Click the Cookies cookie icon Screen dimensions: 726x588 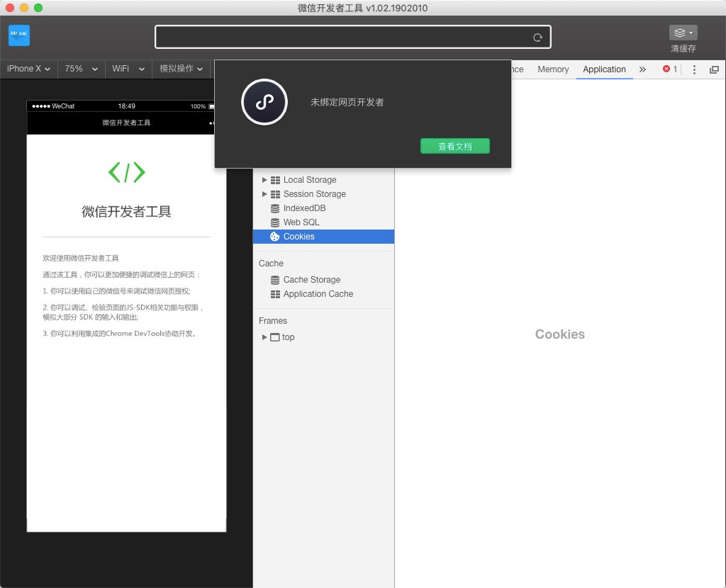point(274,237)
